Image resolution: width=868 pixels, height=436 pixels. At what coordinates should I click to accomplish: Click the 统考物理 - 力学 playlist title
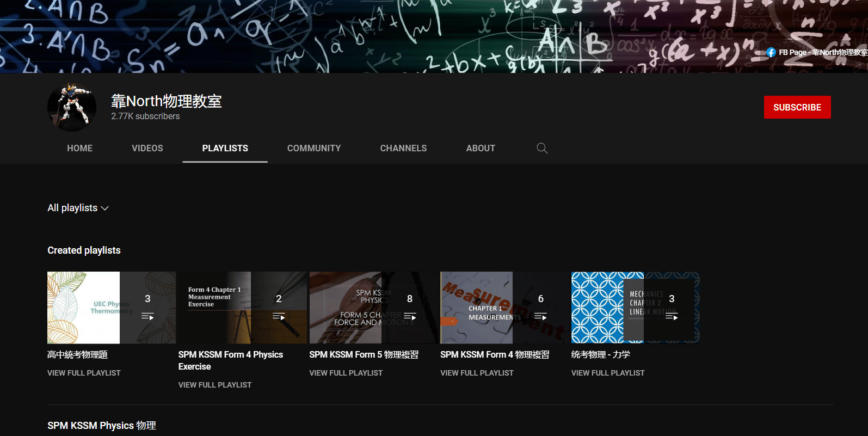[x=601, y=354]
